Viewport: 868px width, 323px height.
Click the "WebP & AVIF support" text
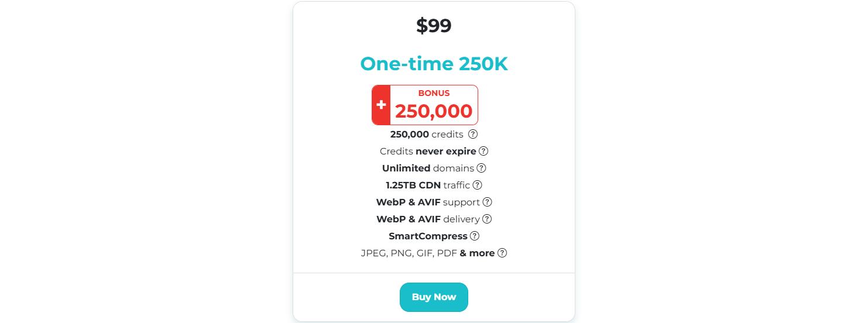click(x=428, y=202)
